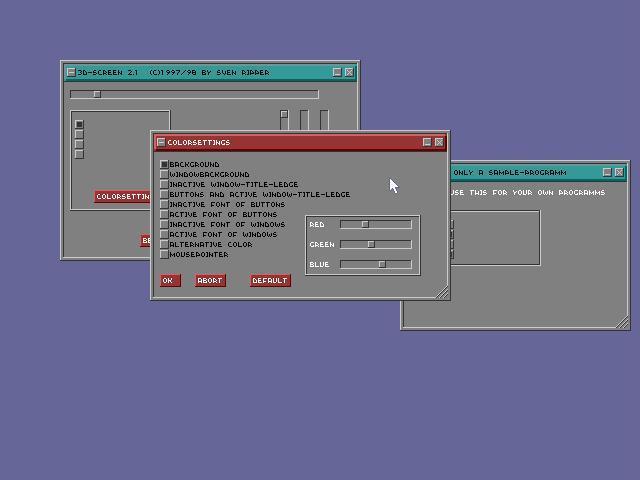
Task: Grab the Colorsettings window resize grip
Action: (x=441, y=292)
